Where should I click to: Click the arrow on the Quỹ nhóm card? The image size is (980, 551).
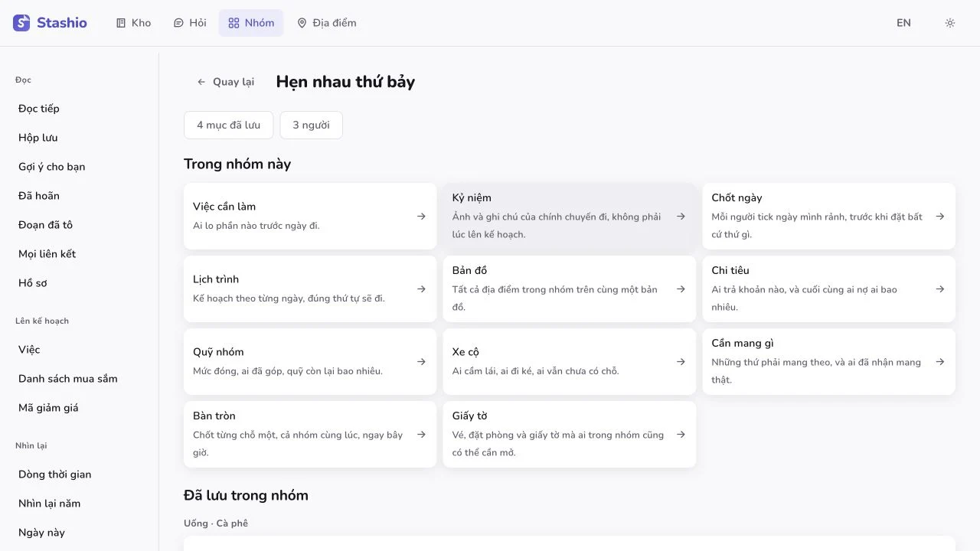coord(421,362)
